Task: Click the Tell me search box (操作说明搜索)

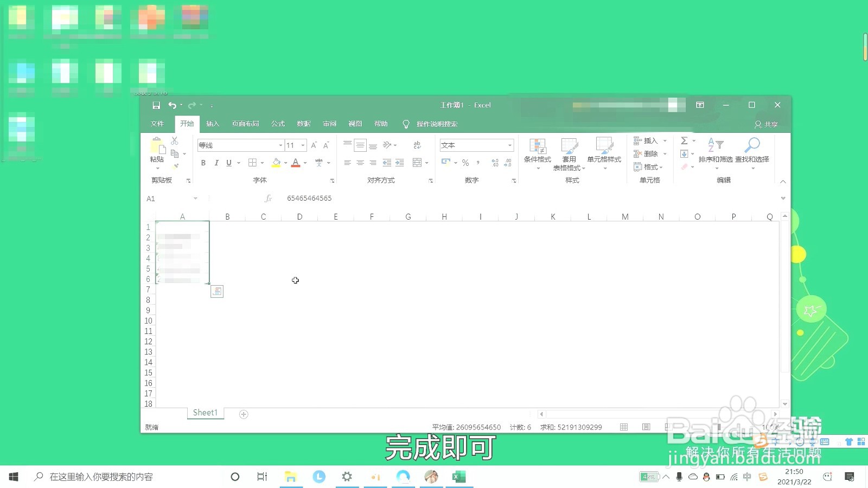Action: click(x=437, y=124)
